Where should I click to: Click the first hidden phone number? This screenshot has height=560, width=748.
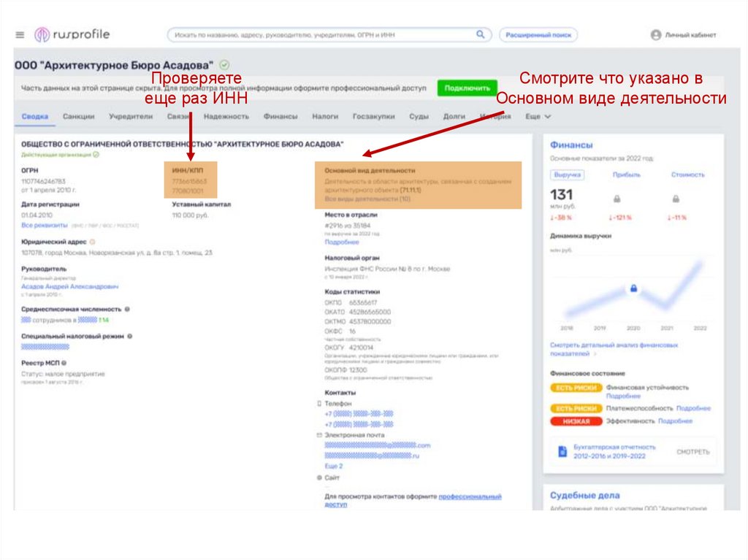point(359,414)
